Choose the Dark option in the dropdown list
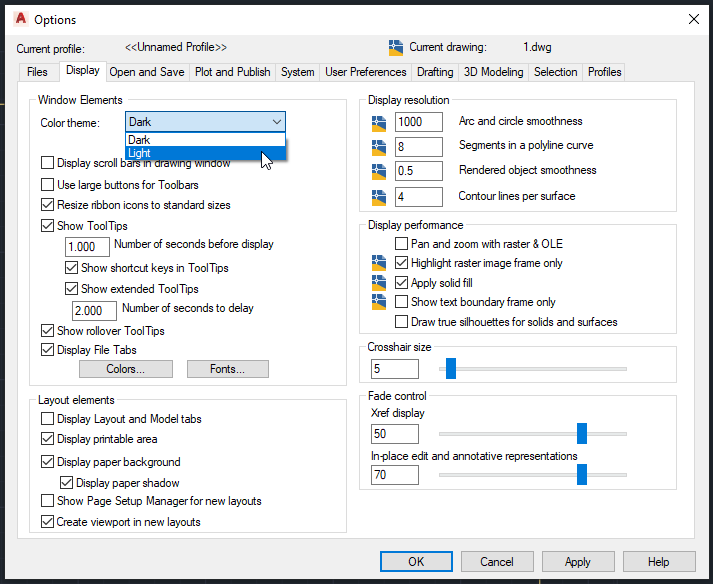 pos(206,140)
